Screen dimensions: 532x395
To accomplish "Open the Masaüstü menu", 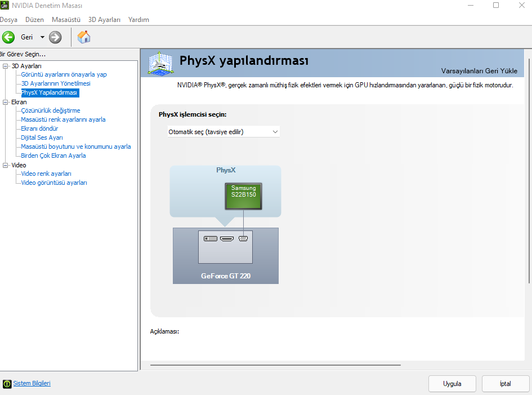I will pyautogui.click(x=66, y=20).
